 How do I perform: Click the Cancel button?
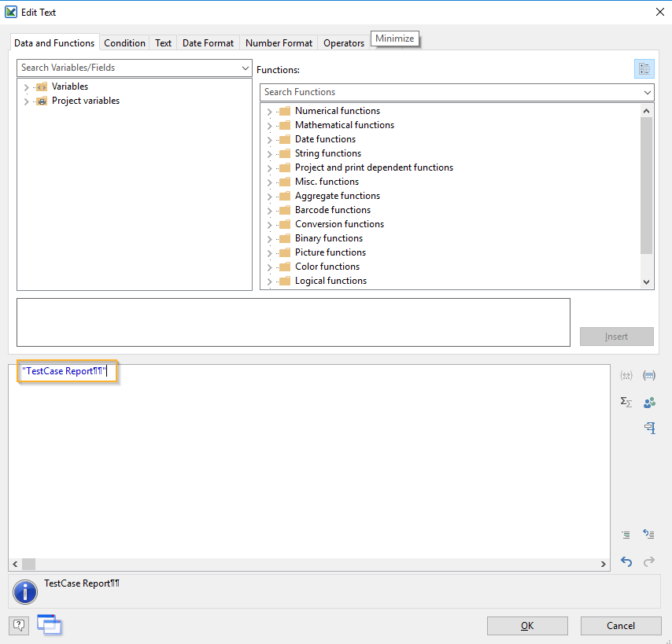tap(621, 626)
